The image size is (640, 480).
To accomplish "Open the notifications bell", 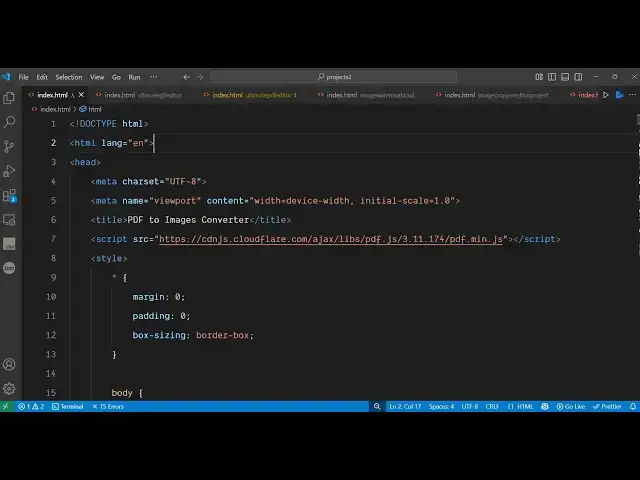I will coord(633,406).
